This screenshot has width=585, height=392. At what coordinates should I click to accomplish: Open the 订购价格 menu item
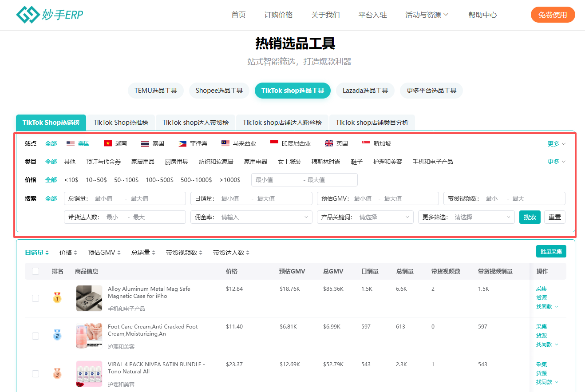coord(278,15)
